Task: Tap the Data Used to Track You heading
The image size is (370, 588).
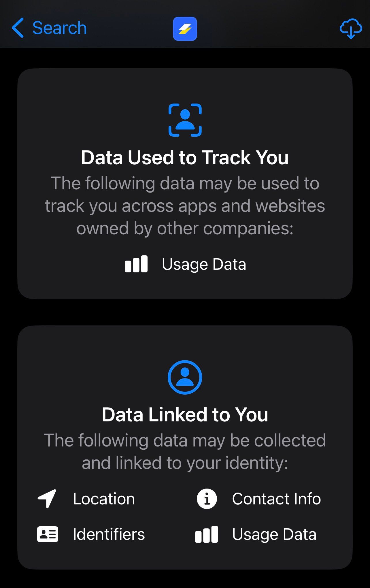Action: (x=185, y=157)
